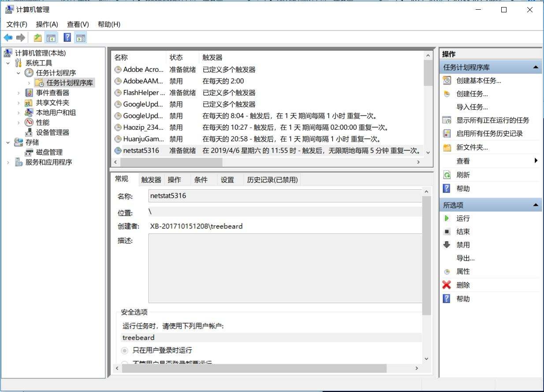Click 帮助 under 所选项 section
The width and height of the screenshot is (544, 392).
pyautogui.click(x=463, y=299)
